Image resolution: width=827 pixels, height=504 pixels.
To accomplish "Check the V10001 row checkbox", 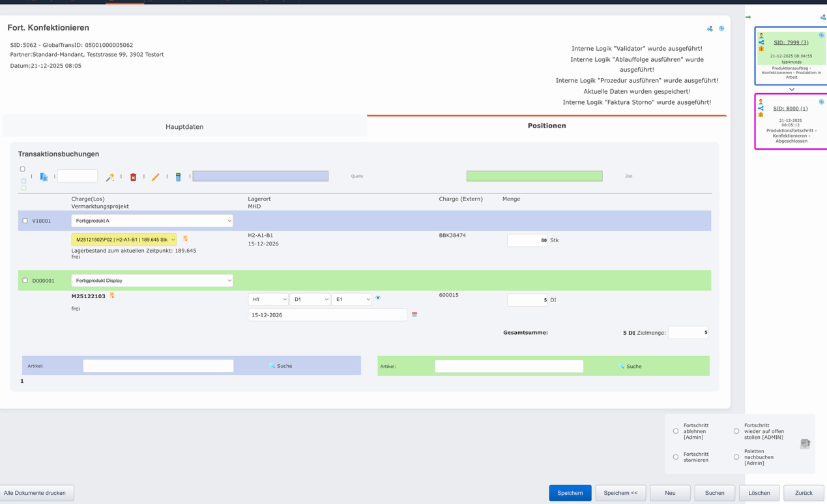I will click(25, 221).
